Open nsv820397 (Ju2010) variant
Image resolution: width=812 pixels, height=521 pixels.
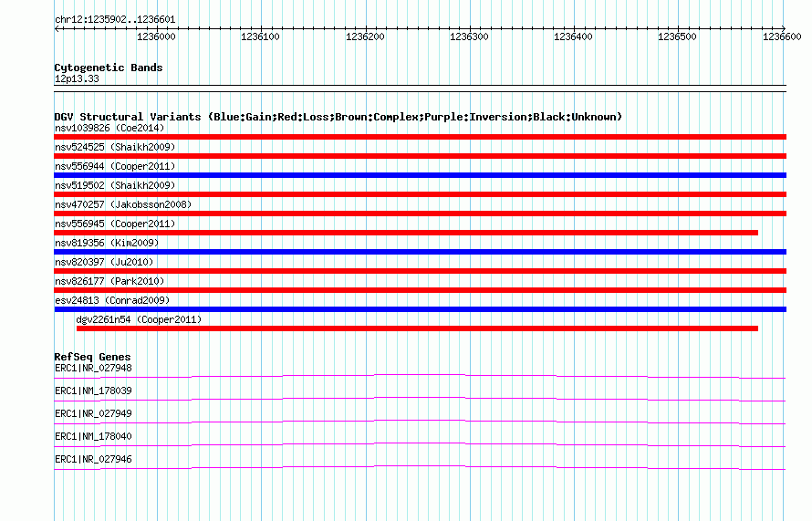[x=104, y=262]
